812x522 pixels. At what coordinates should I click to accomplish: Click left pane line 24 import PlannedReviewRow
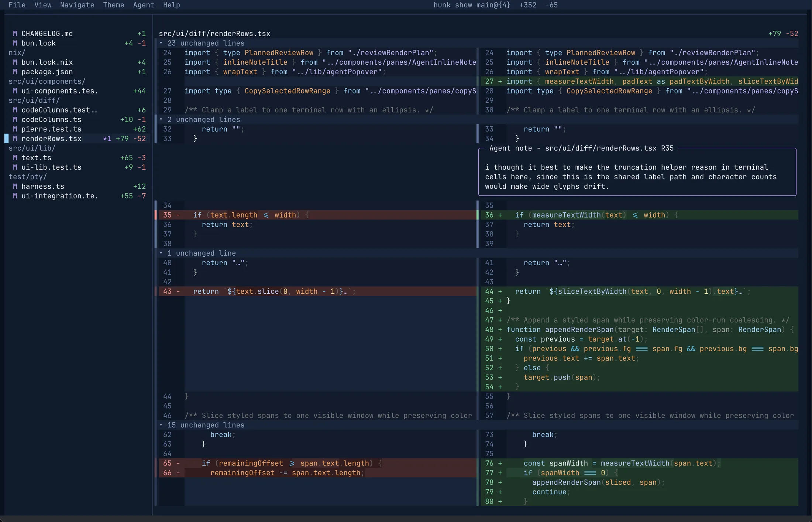pyautogui.click(x=317, y=53)
